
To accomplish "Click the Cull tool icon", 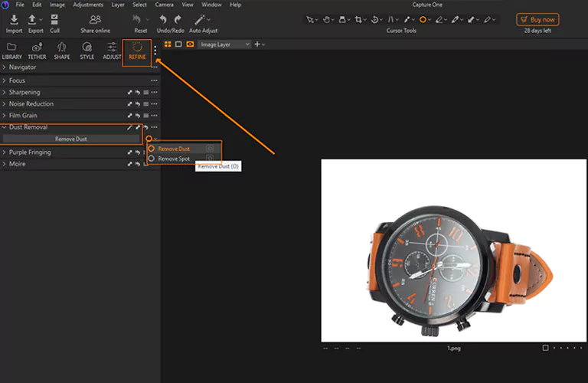I will [55, 20].
